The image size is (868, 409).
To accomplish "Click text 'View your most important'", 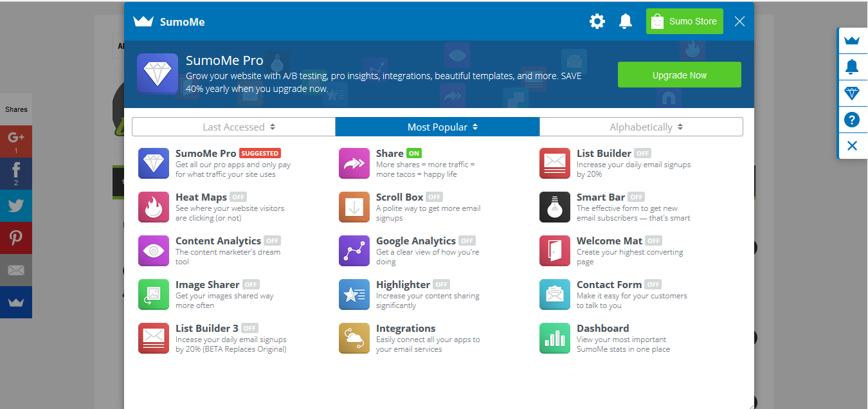I will pyautogui.click(x=622, y=340).
